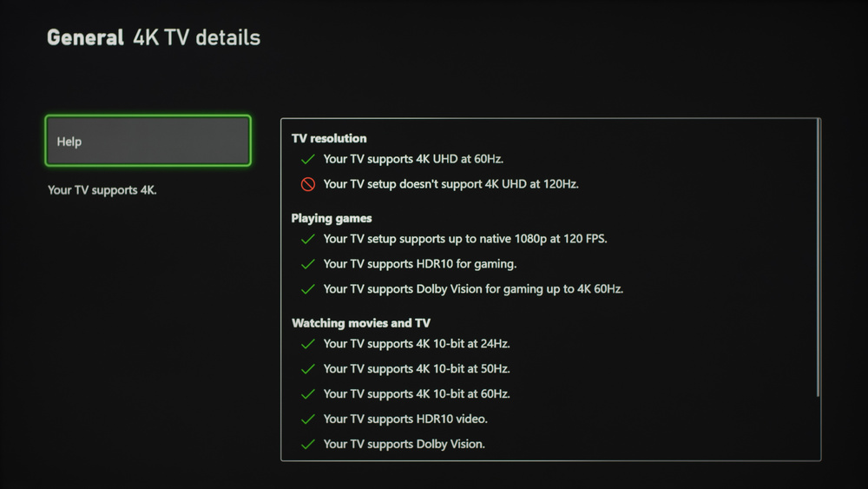Click the checkmark beside 4K 10-bit at 24Hz
This screenshot has height=489, width=868.
coord(307,344)
